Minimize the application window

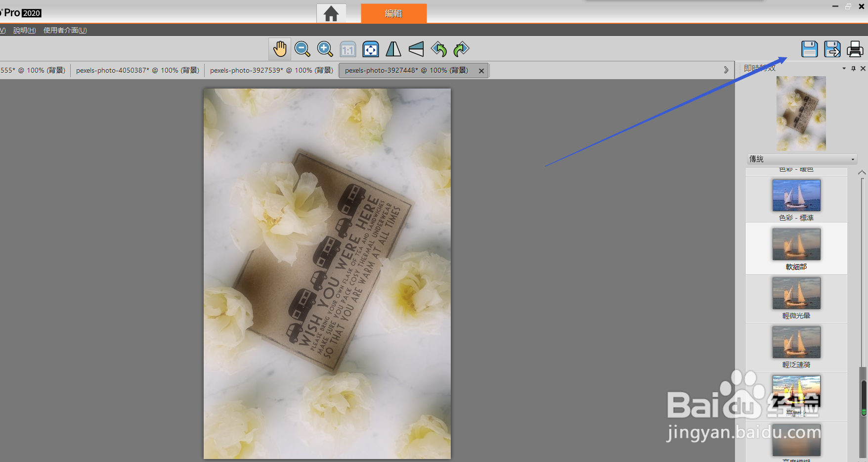[835, 6]
